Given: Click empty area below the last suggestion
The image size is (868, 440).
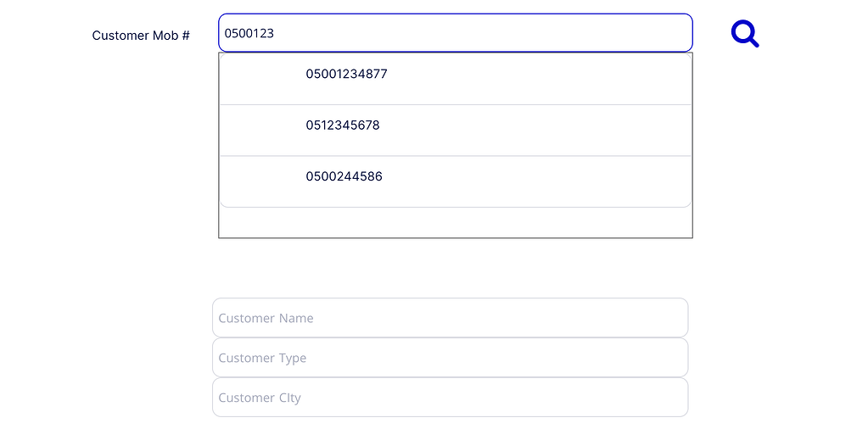Looking at the screenshot, I should (x=455, y=222).
